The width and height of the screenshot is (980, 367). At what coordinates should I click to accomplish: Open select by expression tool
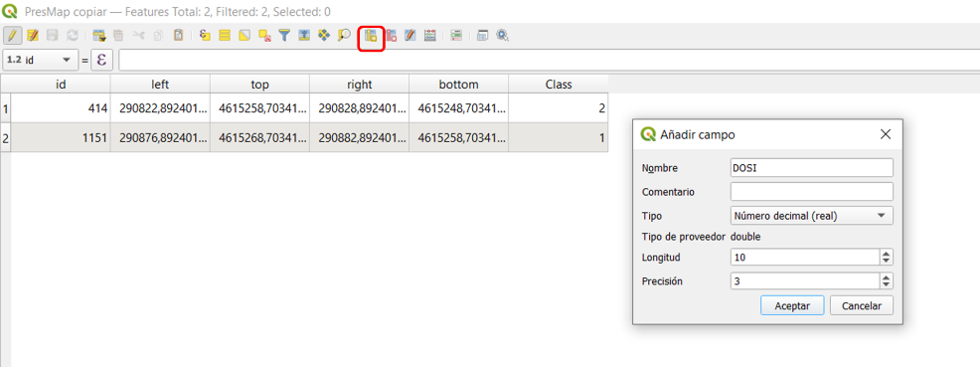pos(205,36)
